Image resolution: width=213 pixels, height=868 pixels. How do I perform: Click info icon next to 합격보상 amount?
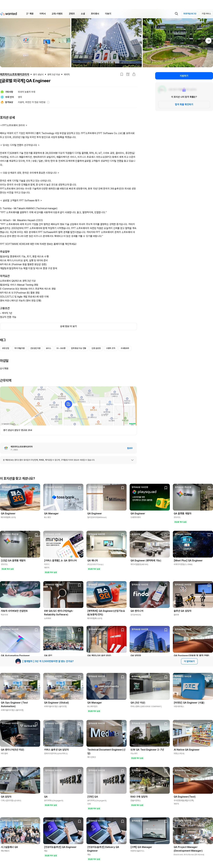[x=48, y=102]
